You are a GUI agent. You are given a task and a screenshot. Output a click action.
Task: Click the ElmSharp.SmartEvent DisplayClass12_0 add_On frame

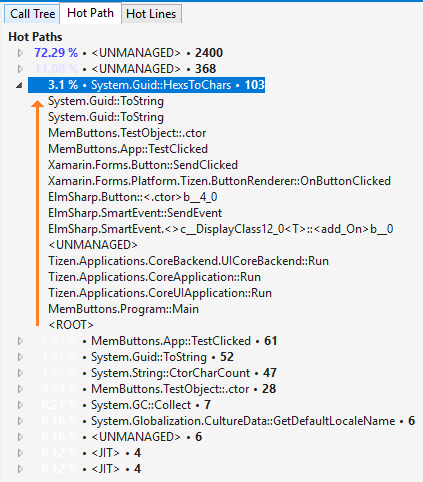221,229
